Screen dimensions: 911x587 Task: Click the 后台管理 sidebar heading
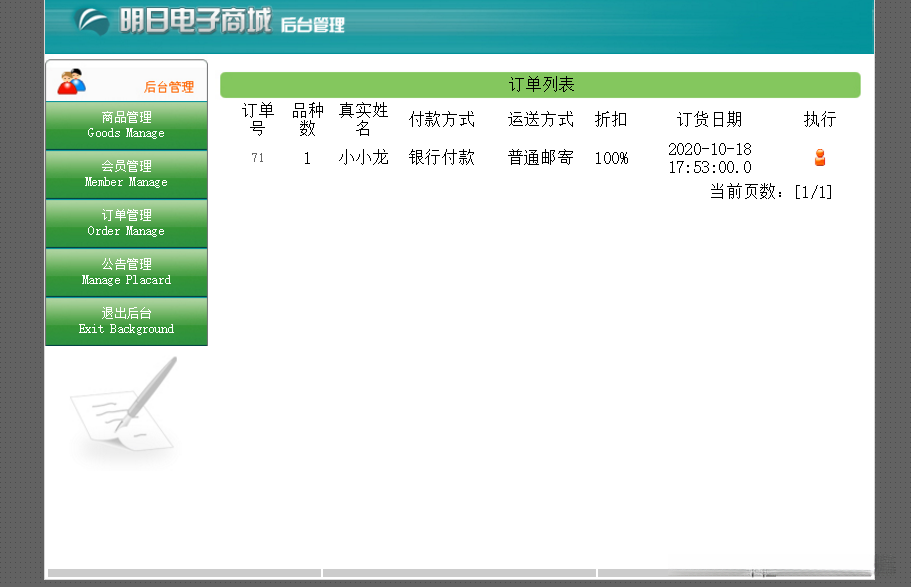tap(169, 87)
